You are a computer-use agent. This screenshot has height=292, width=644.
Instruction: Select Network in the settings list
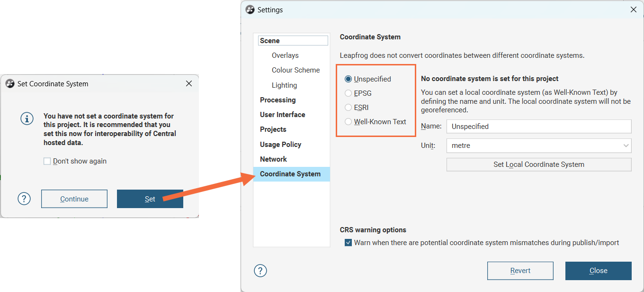[x=273, y=159]
